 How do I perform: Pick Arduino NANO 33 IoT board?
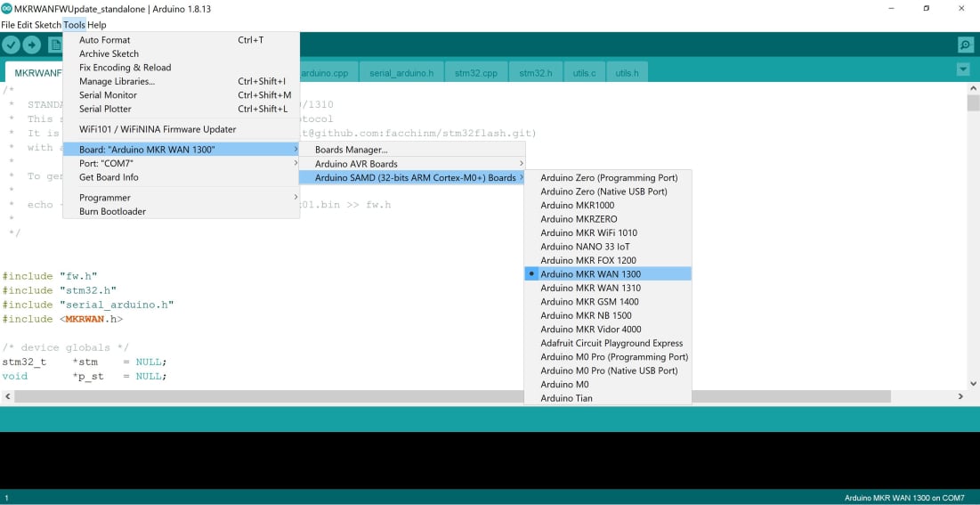coord(585,247)
